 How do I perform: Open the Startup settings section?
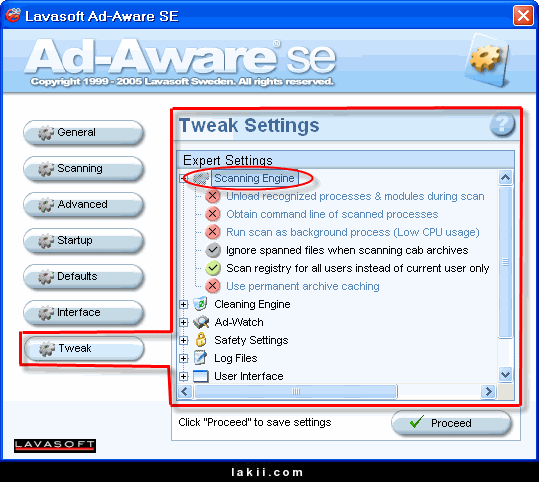[x=83, y=240]
